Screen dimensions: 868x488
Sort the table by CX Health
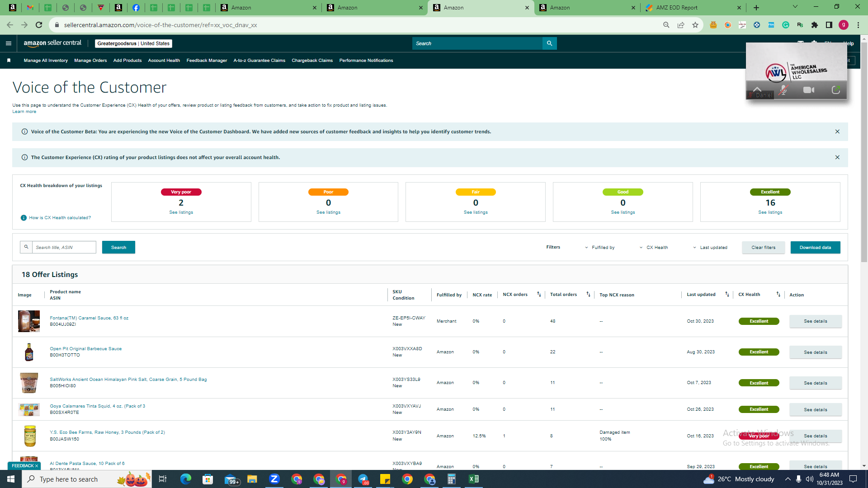pyautogui.click(x=778, y=294)
